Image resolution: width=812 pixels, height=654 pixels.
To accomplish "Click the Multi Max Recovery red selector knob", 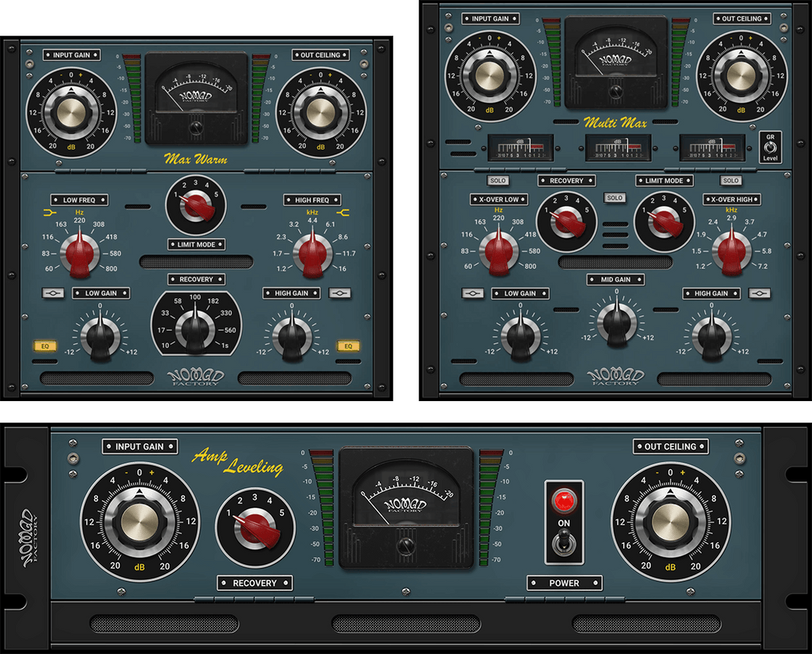I will [x=566, y=222].
